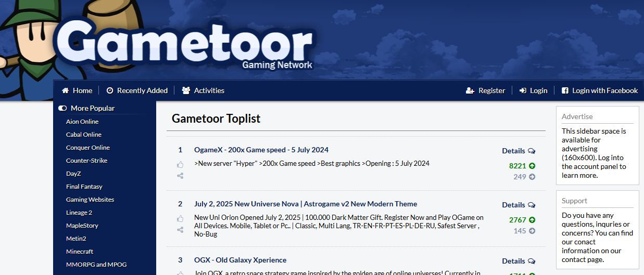View Details for OGX entry
The width and height of the screenshot is (644, 275).
[x=513, y=261]
